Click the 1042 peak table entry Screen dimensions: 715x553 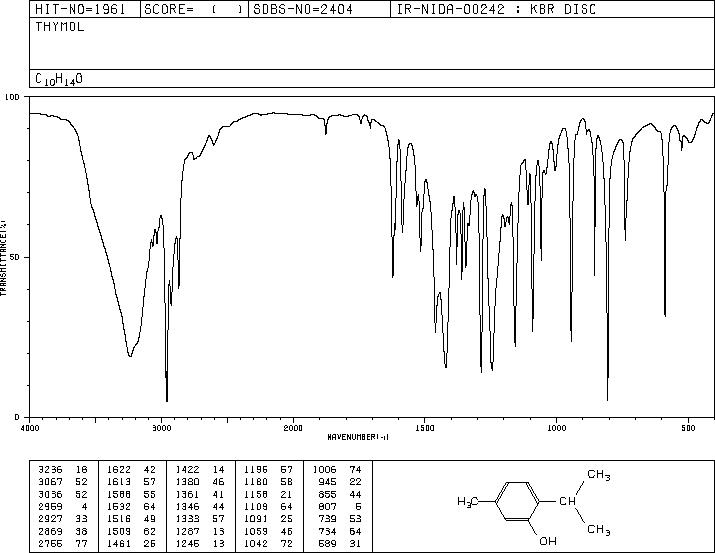tap(268, 543)
